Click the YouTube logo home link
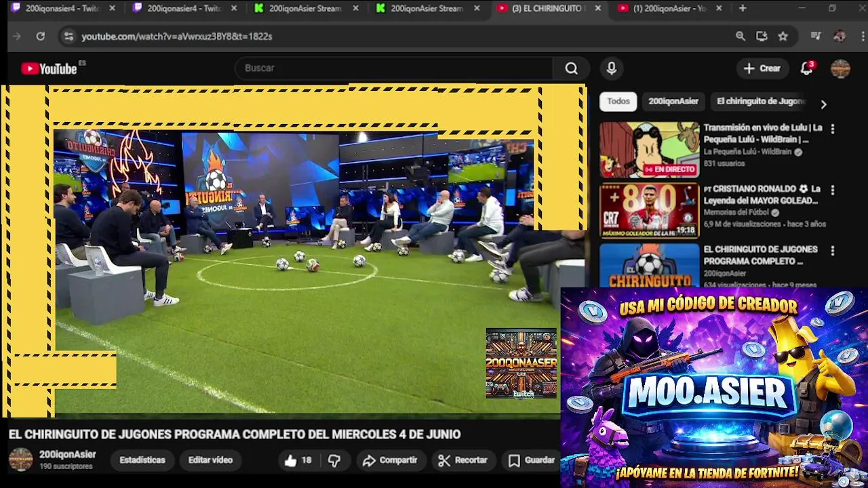 (49, 68)
